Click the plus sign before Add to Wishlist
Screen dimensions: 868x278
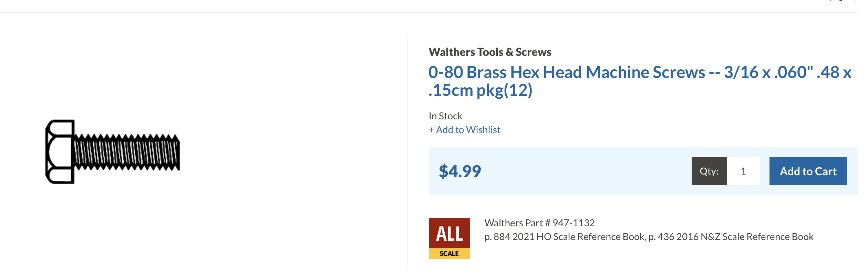point(431,130)
